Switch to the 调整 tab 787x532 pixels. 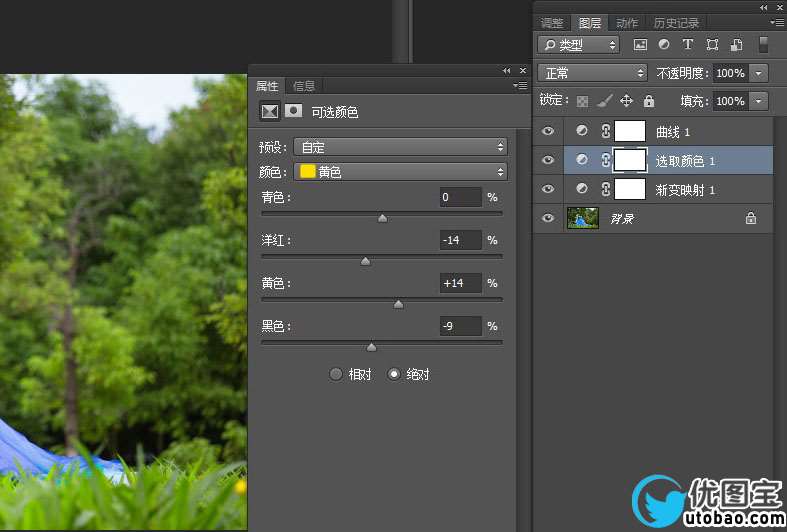pos(552,23)
